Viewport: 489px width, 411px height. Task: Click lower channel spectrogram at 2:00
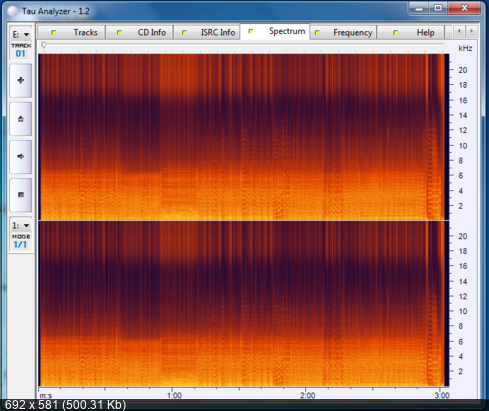point(306,303)
